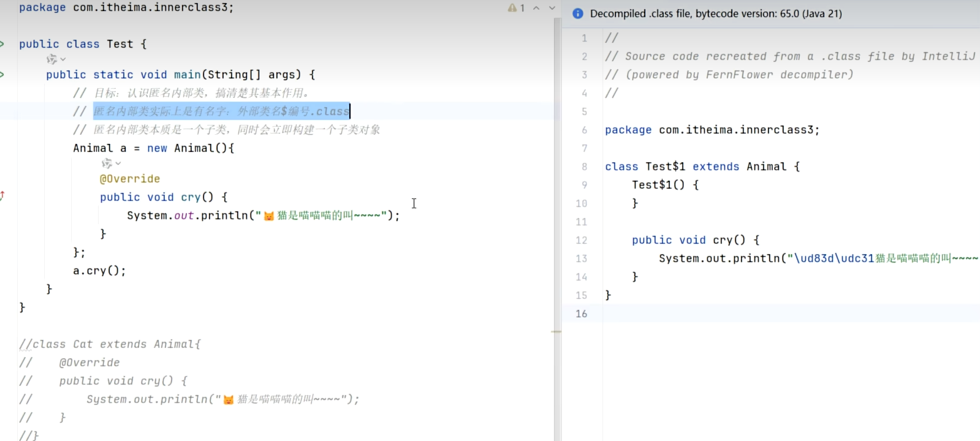Screen dimensions: 980x441
Task: Click "cry()" method in decompiled editor
Action: coord(729,240)
